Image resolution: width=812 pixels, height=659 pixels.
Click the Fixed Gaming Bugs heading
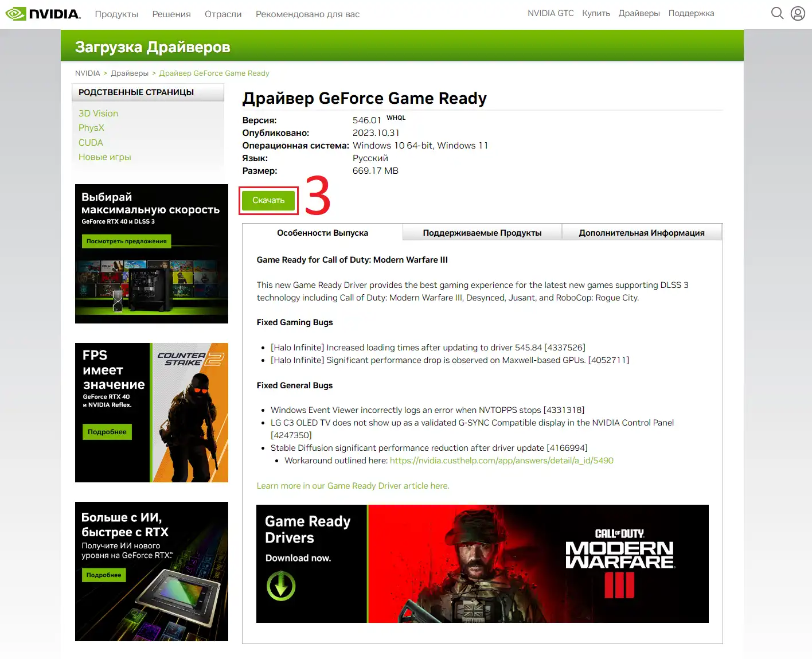(295, 322)
